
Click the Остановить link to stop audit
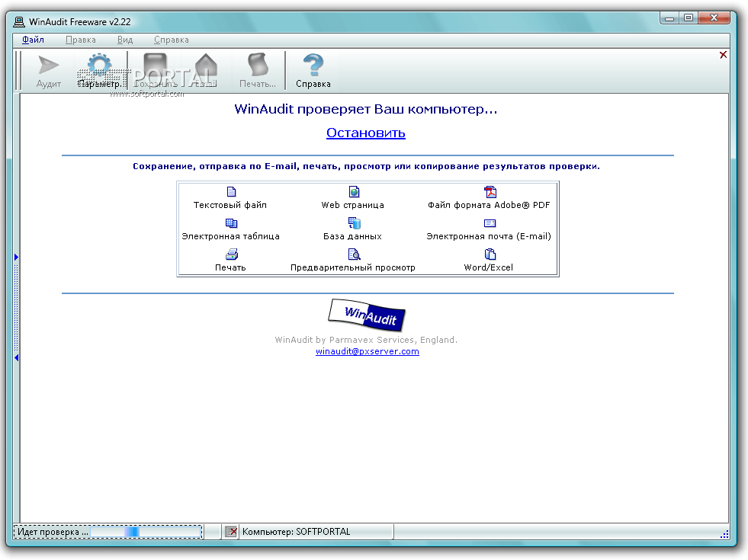pyautogui.click(x=366, y=133)
